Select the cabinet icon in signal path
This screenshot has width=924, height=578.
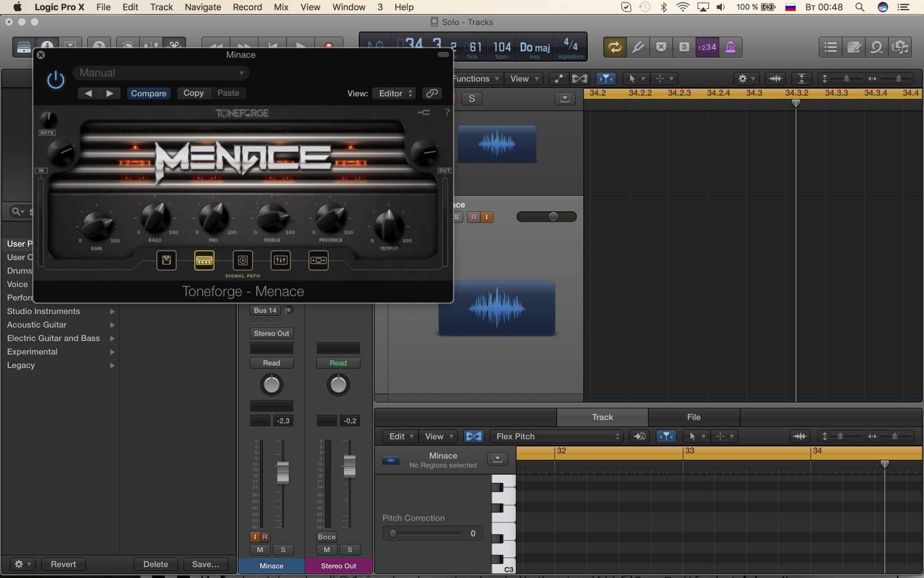point(242,261)
